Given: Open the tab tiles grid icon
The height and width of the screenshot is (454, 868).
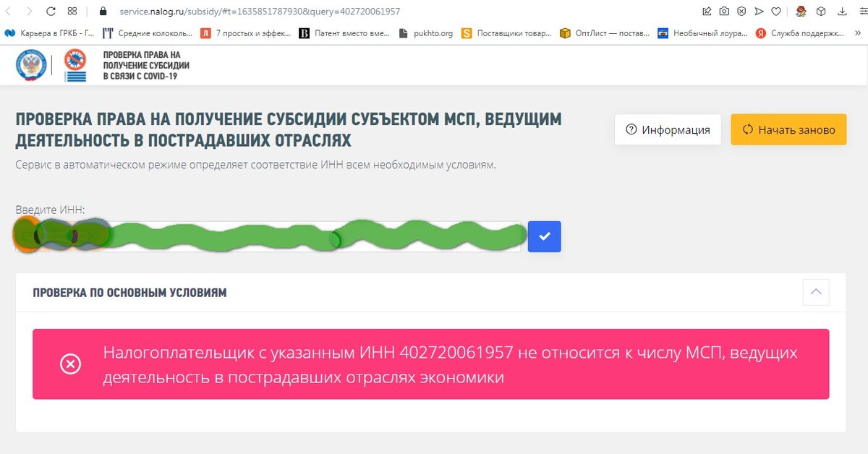Looking at the screenshot, I should (72, 11).
